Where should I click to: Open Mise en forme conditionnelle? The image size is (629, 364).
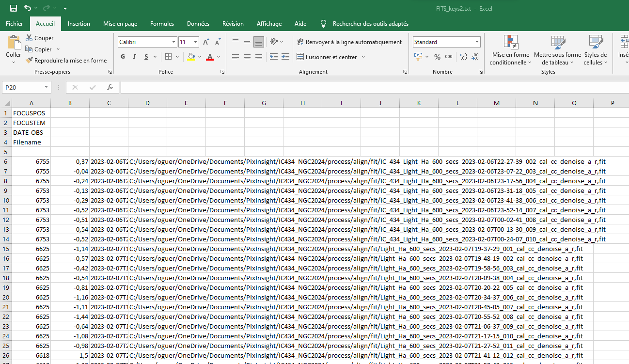click(x=510, y=50)
